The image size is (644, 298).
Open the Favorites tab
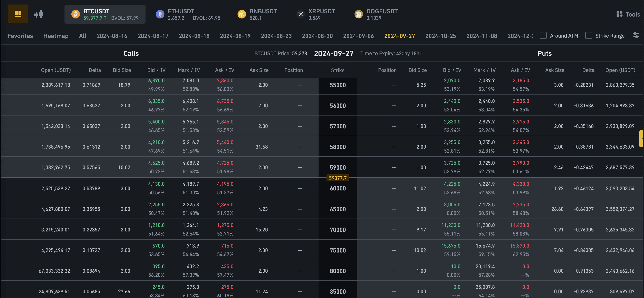point(20,36)
